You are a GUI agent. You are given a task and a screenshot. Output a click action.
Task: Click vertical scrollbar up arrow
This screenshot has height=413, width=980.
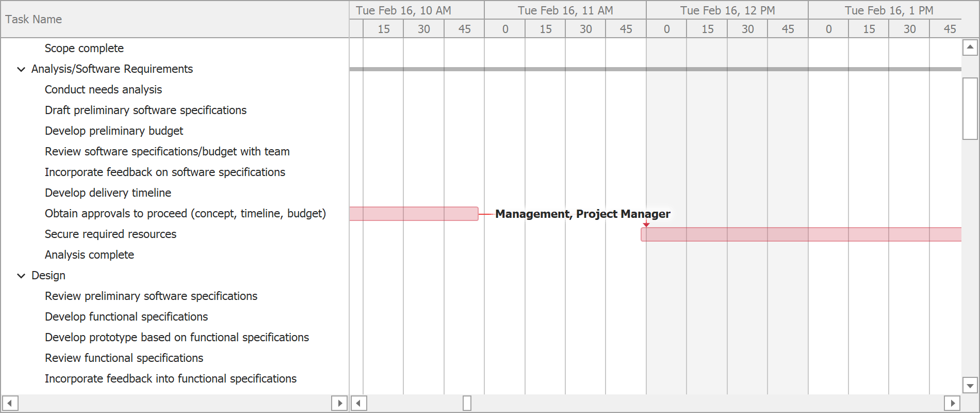coord(970,47)
